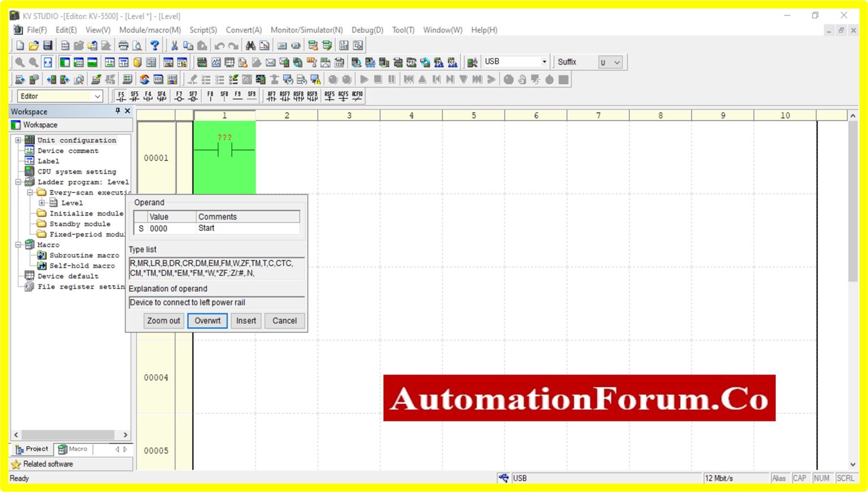868x492 pixels.
Task: Click the CAP indicator in the status bar
Action: pyautogui.click(x=800, y=478)
